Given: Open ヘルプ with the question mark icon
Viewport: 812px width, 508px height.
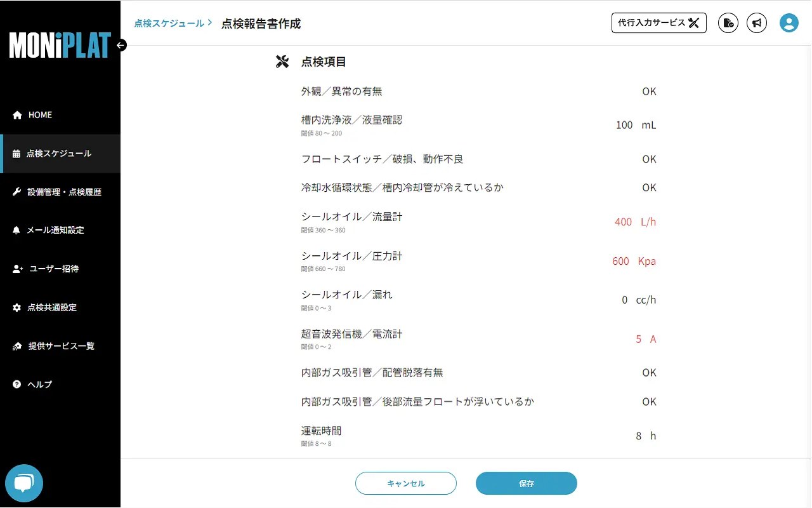Looking at the screenshot, I should point(18,384).
